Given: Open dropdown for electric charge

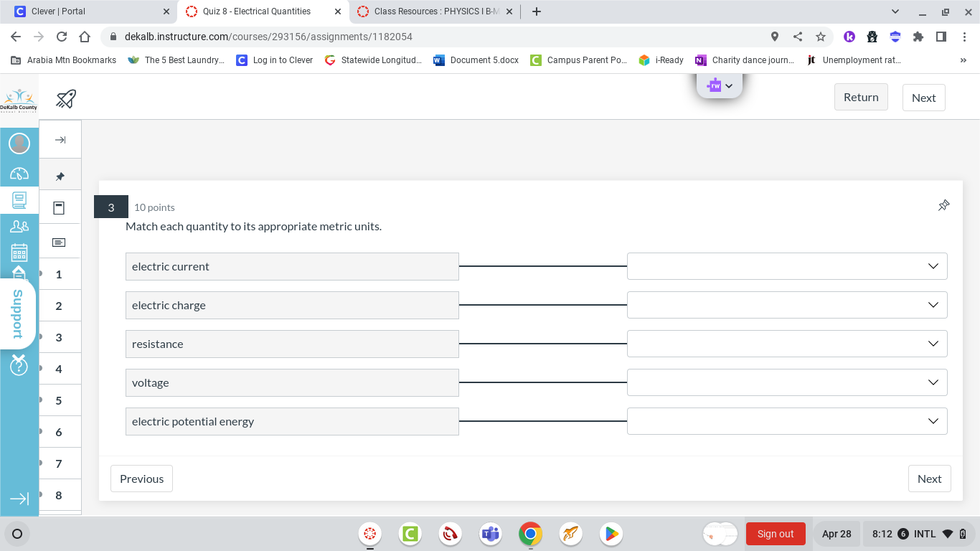Looking at the screenshot, I should coord(787,305).
